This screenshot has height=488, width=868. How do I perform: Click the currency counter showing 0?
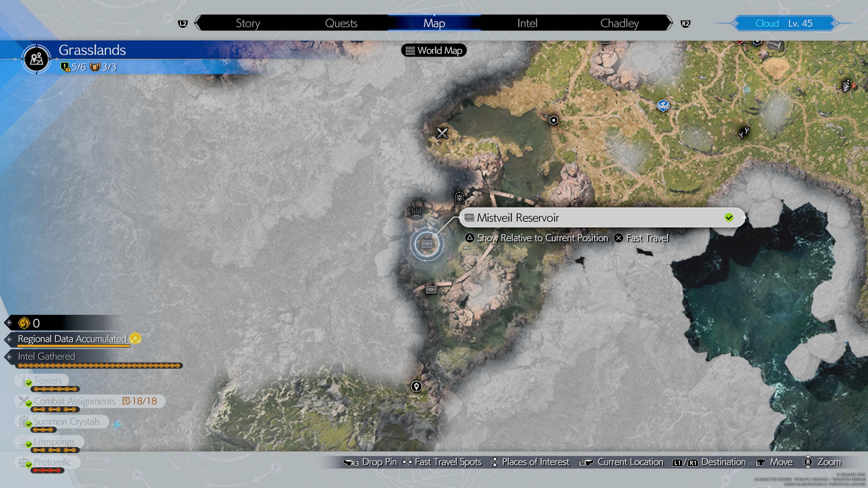29,323
